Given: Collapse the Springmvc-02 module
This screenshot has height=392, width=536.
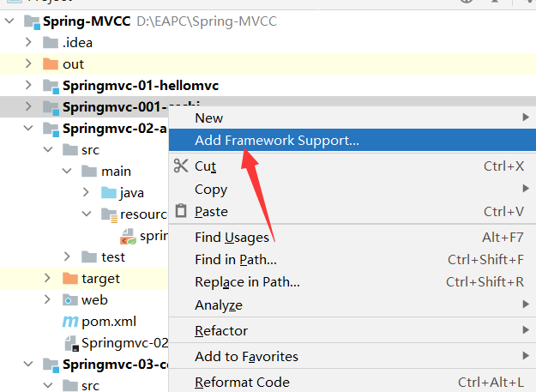Looking at the screenshot, I should click(x=28, y=128).
